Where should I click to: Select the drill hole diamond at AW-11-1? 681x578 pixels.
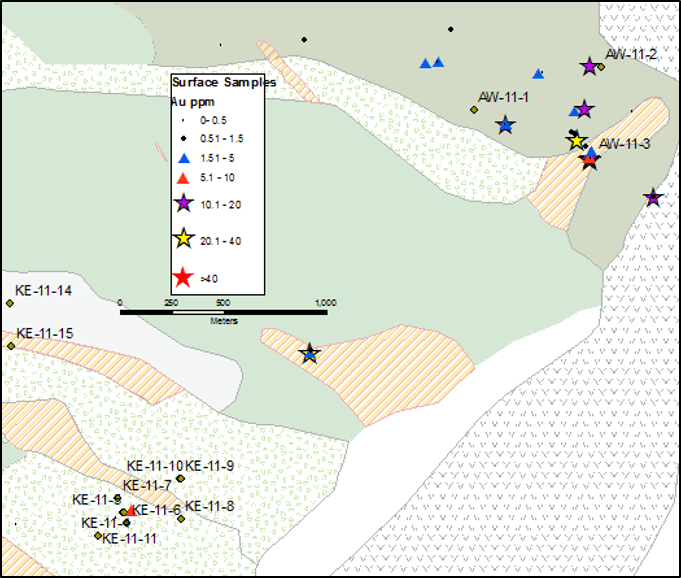click(x=474, y=110)
